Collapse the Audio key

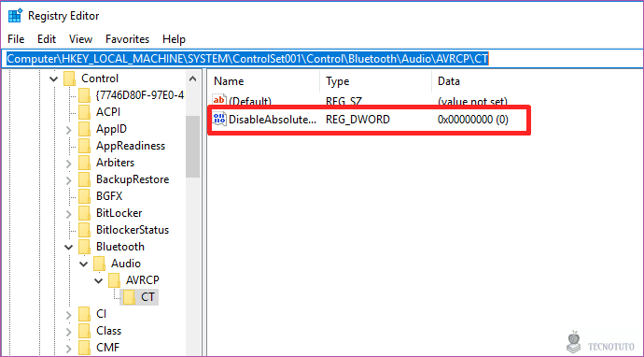click(x=84, y=264)
